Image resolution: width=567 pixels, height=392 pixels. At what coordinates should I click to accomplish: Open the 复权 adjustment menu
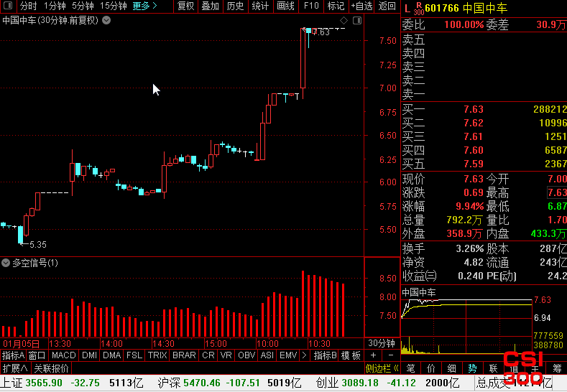point(186,6)
